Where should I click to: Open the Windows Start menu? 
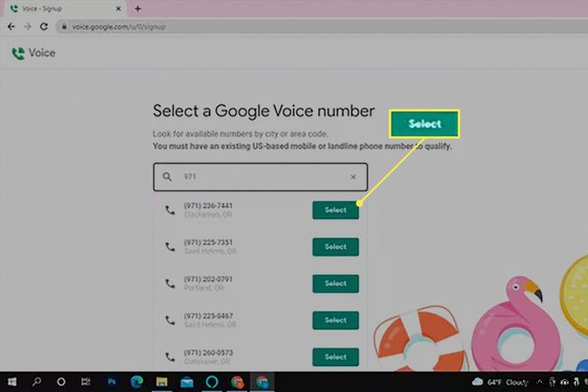[12, 382]
